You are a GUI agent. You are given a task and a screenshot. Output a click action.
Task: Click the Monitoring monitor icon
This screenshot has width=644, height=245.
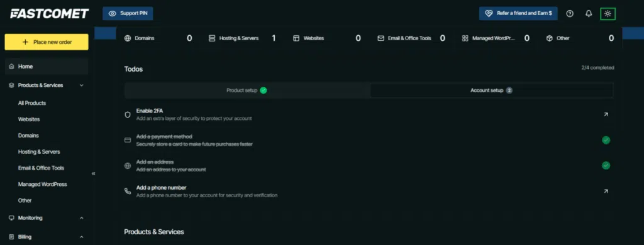click(x=11, y=218)
